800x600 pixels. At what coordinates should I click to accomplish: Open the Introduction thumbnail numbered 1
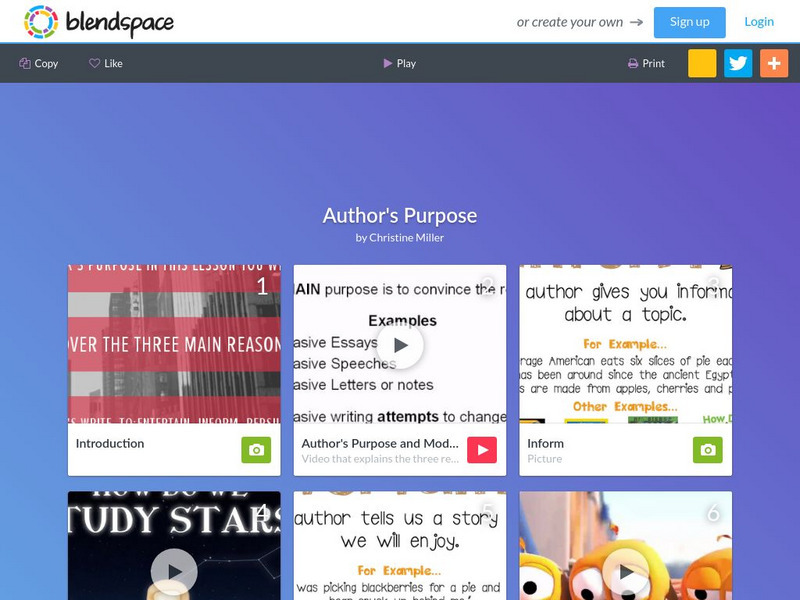(174, 344)
